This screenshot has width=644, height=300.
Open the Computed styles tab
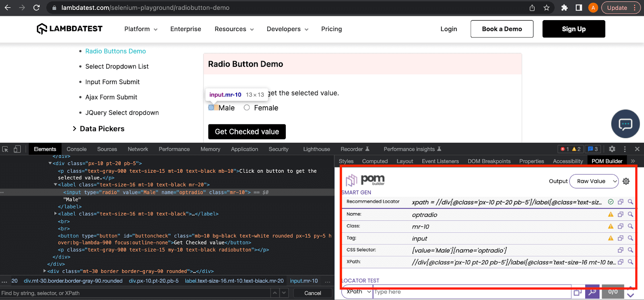(x=375, y=161)
